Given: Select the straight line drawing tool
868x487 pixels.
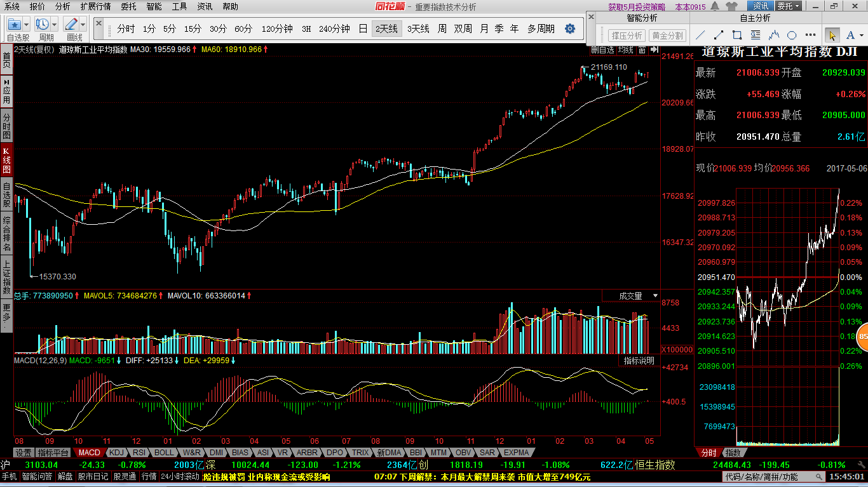Looking at the screenshot, I should click(700, 35).
